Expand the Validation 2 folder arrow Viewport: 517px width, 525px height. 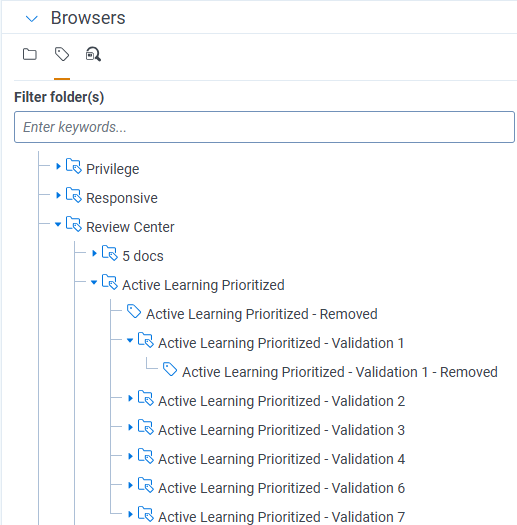[131, 398]
